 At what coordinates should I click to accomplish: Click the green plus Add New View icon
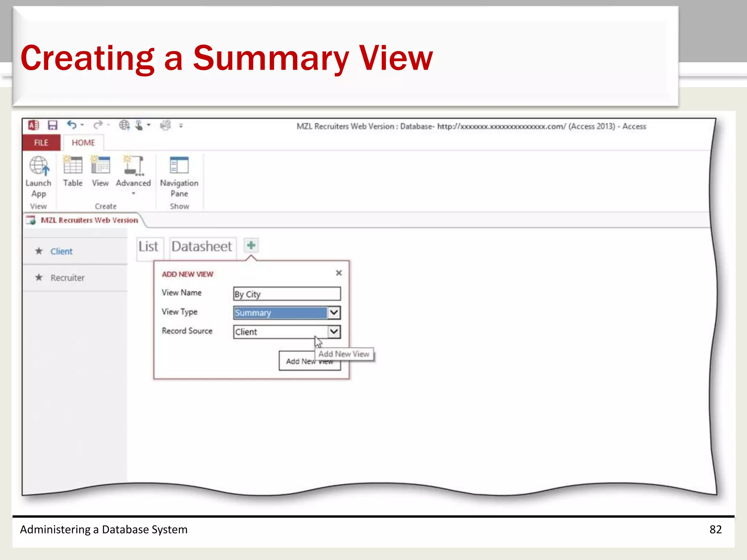[x=251, y=245]
